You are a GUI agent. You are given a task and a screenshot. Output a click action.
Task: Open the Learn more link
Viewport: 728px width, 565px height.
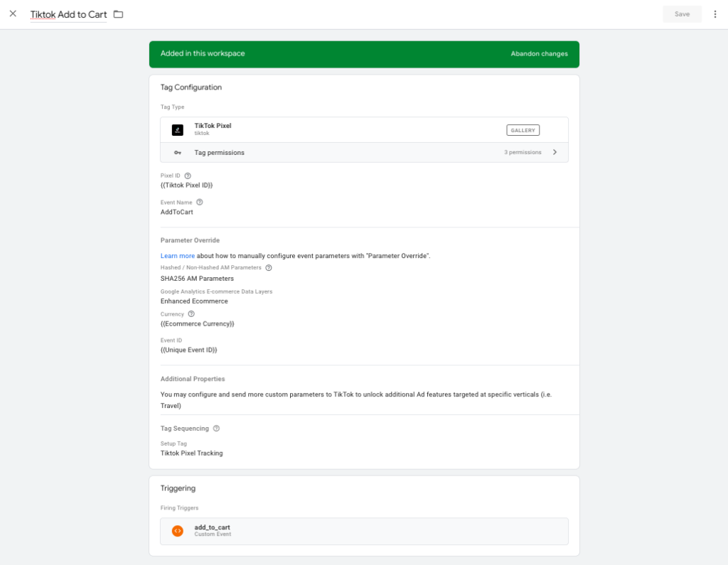coord(177,256)
